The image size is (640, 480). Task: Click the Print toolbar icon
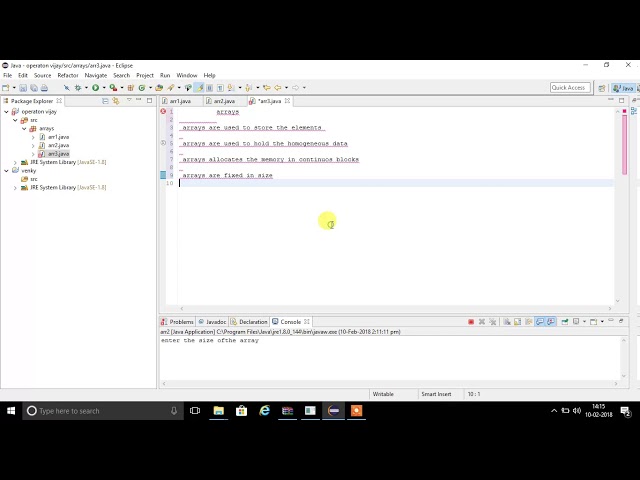click(x=44, y=88)
